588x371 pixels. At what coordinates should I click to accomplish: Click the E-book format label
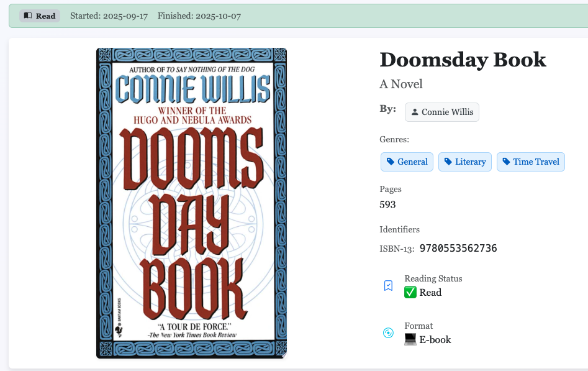tap(435, 339)
